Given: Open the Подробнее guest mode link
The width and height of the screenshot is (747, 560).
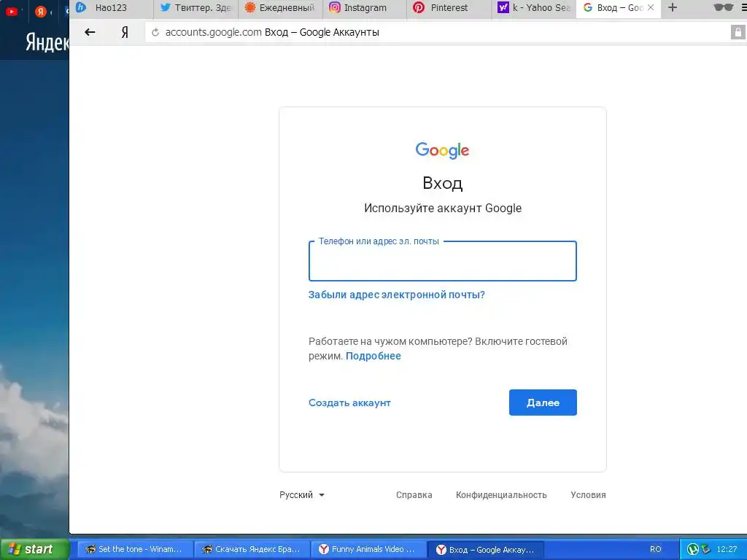Looking at the screenshot, I should click(373, 356).
